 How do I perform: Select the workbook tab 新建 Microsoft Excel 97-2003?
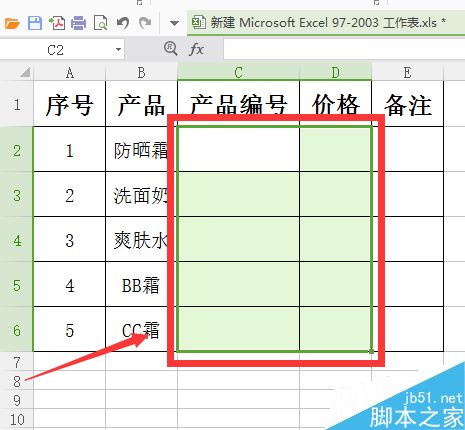[318, 23]
